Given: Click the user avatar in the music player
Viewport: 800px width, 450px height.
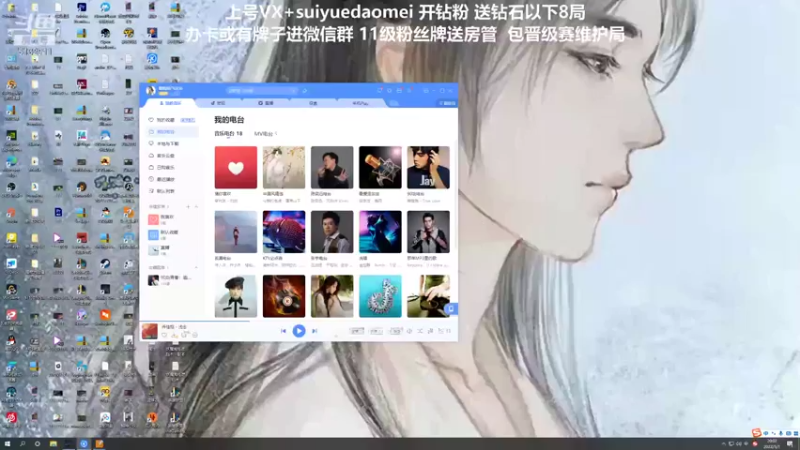Looking at the screenshot, I should click(151, 90).
